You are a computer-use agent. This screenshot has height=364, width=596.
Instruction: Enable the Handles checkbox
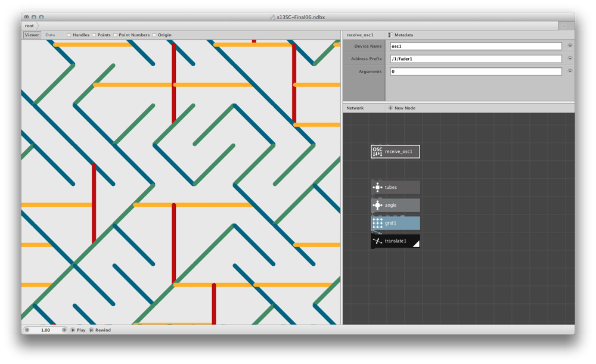click(69, 35)
